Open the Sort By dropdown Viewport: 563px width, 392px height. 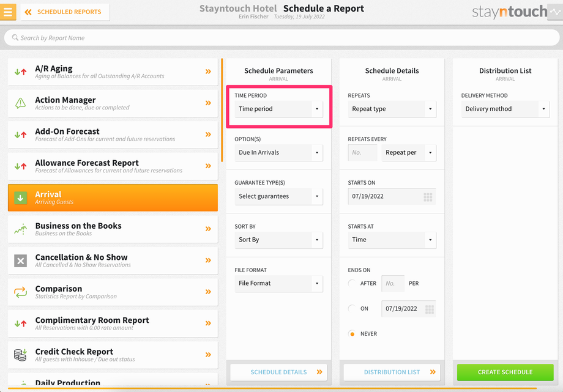point(278,240)
